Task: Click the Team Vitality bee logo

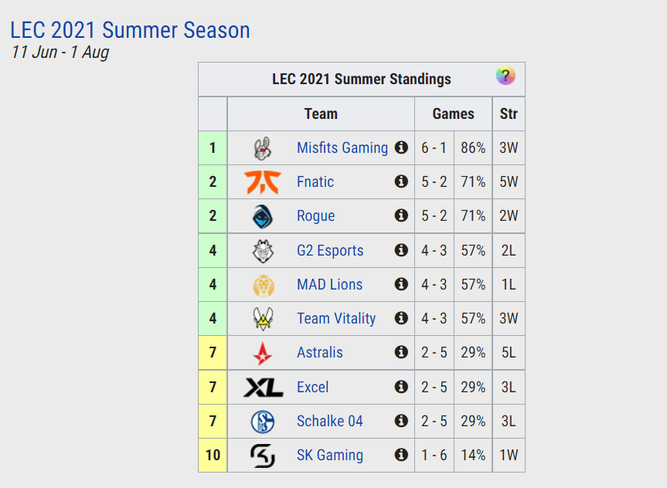Action: click(263, 319)
